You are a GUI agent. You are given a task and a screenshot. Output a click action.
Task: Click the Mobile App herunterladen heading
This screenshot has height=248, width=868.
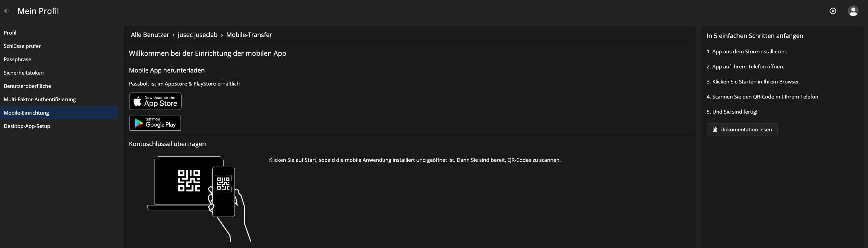tap(167, 70)
